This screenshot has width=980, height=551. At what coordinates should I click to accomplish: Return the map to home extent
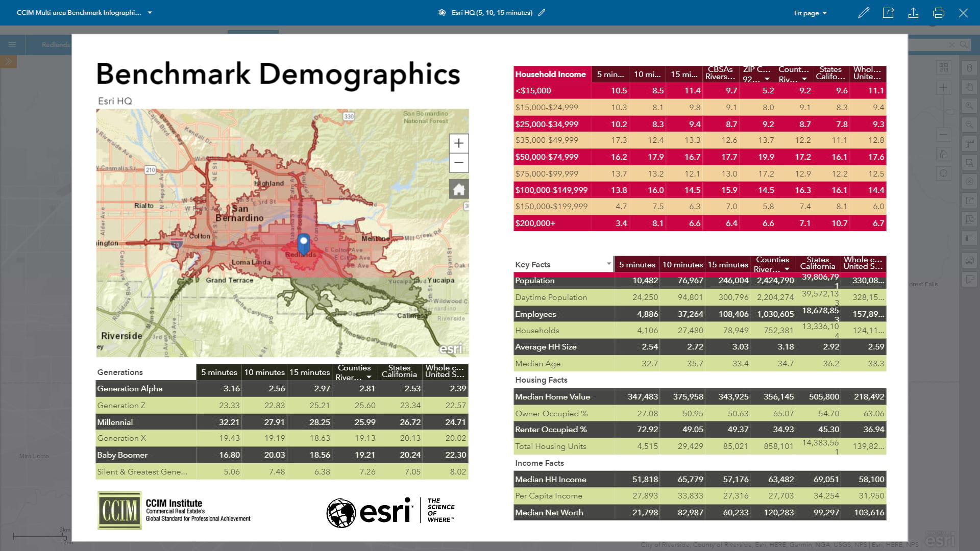click(458, 188)
